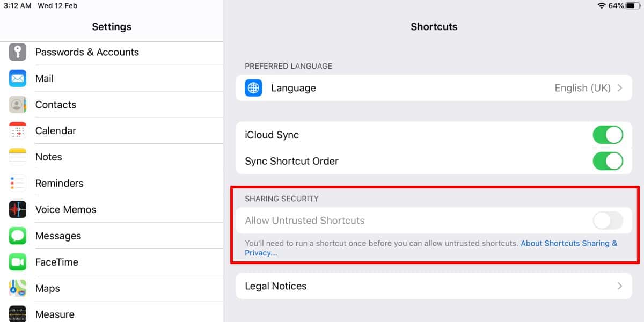Tap the blue Language globe icon
Screen dimensions: 644x322
tap(253, 88)
